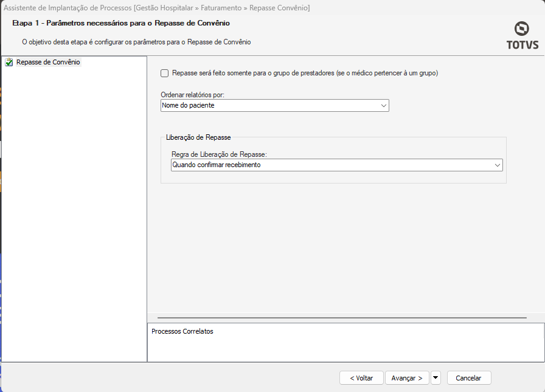Click the Liberação de Repasse group label
This screenshot has height=392, width=545.
click(198, 138)
